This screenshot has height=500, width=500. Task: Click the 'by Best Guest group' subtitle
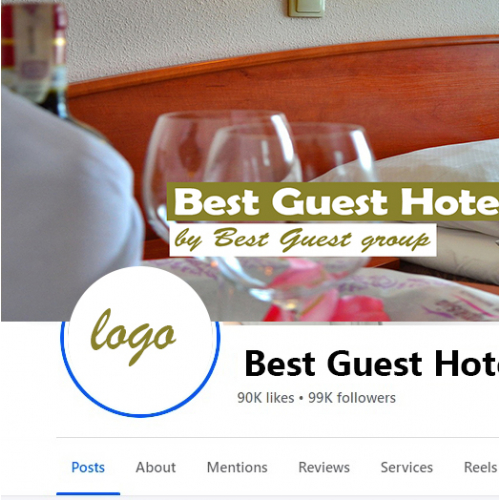coord(303,240)
